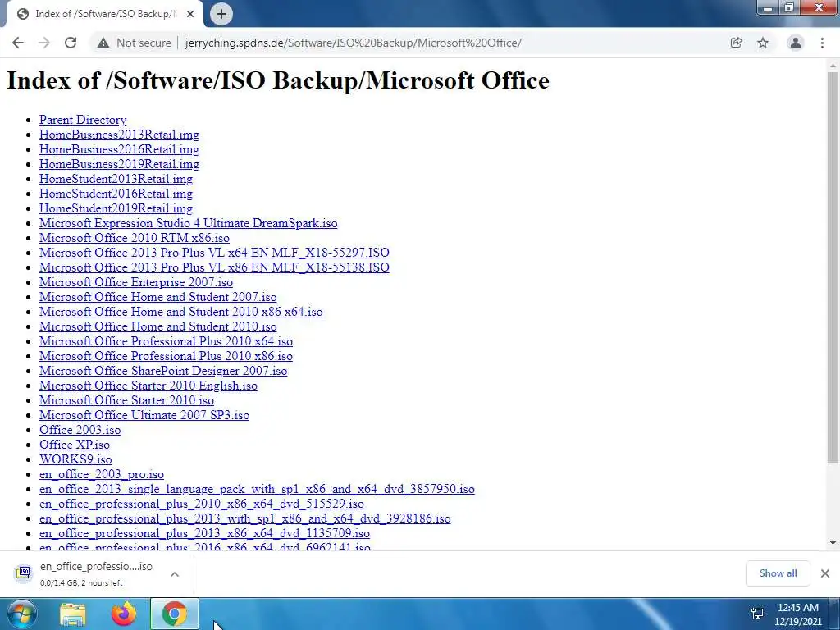The image size is (840, 630).
Task: Open en_office_professional_plus_2013_with_sp1 iso link
Action: coord(244,518)
